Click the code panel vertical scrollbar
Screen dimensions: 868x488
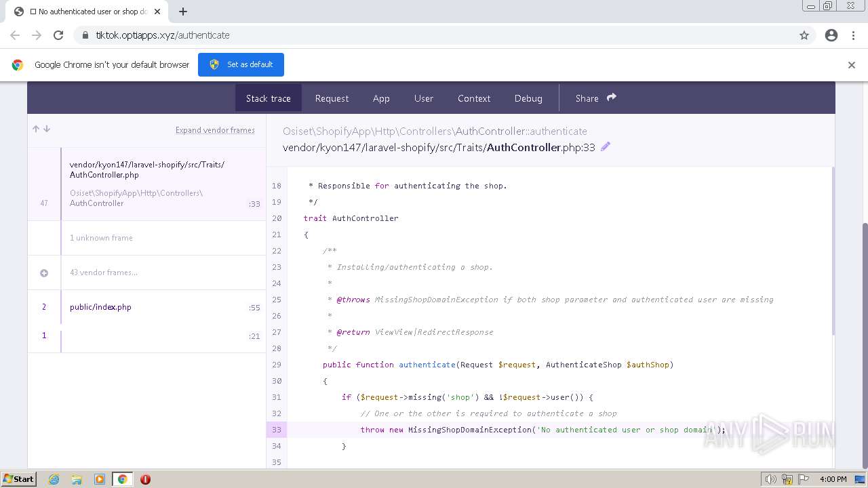832,251
